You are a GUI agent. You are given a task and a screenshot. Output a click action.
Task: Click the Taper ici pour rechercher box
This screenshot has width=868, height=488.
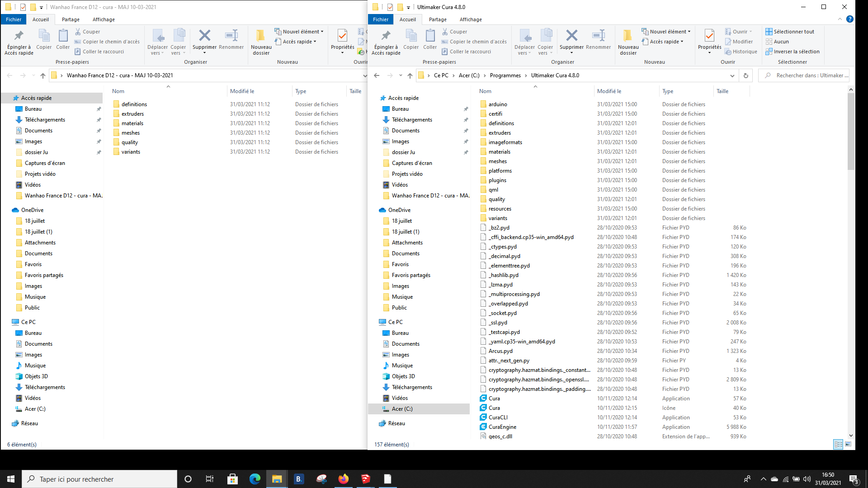click(99, 479)
